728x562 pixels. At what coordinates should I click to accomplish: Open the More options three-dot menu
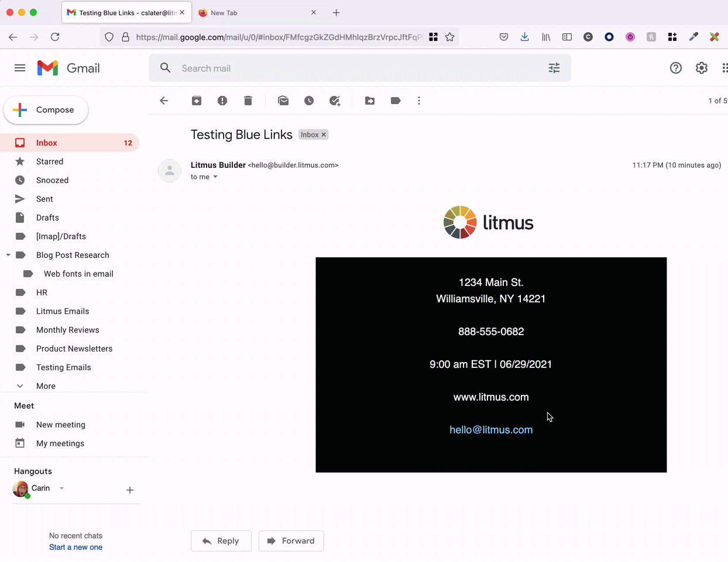click(x=419, y=101)
